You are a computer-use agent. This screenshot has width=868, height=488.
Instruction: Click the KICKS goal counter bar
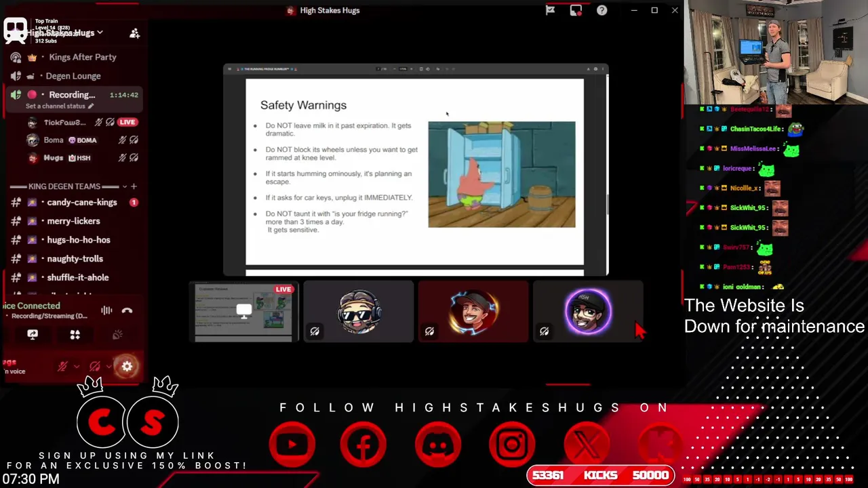601,475
